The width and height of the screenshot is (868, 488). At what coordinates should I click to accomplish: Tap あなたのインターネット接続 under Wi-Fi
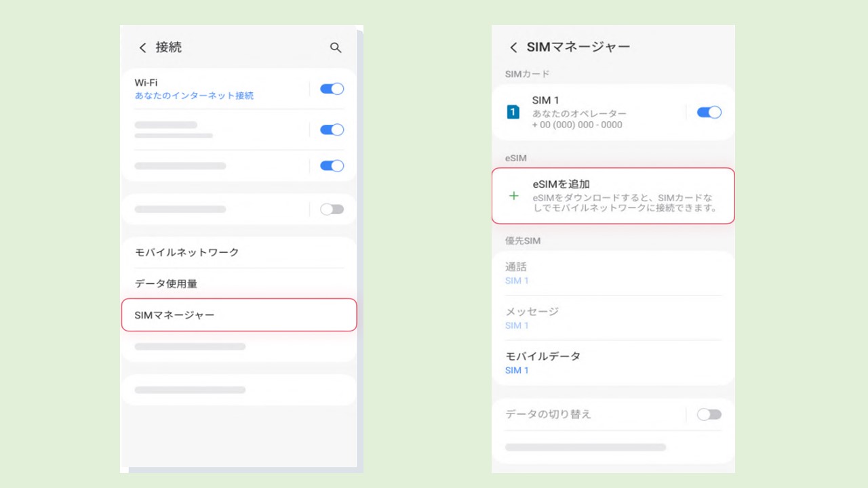coord(194,96)
